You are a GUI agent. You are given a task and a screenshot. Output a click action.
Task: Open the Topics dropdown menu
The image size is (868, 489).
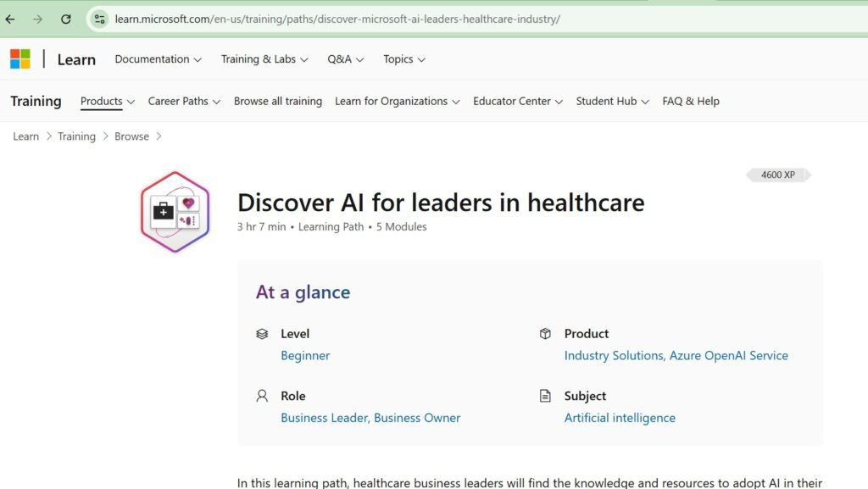click(404, 59)
